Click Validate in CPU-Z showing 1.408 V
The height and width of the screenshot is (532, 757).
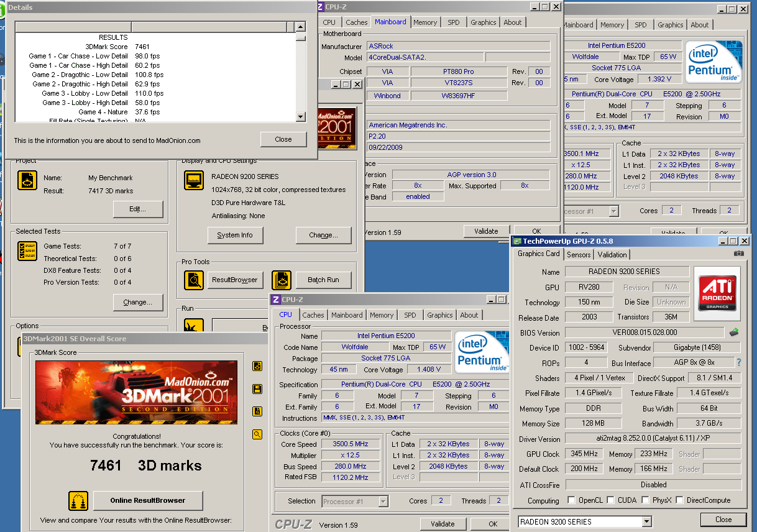pyautogui.click(x=443, y=523)
